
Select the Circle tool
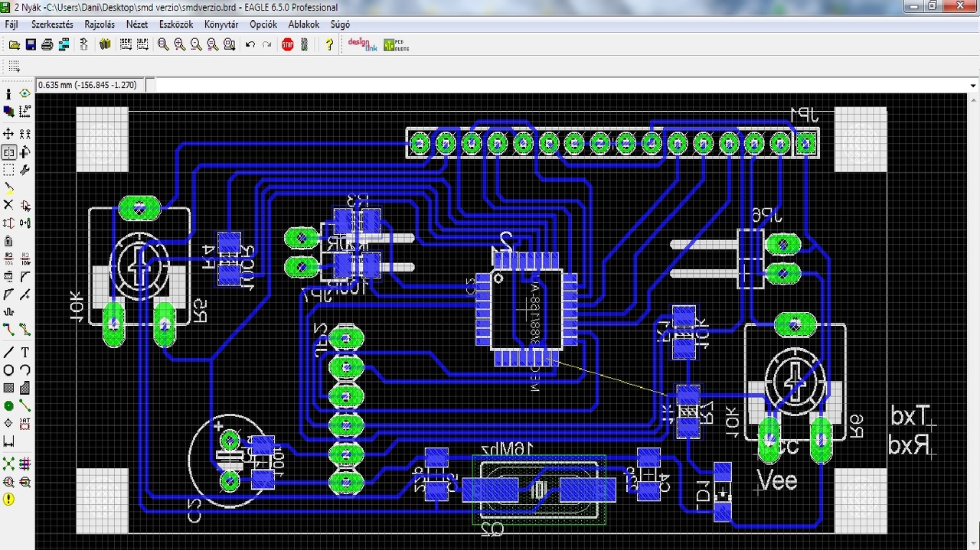(x=8, y=370)
